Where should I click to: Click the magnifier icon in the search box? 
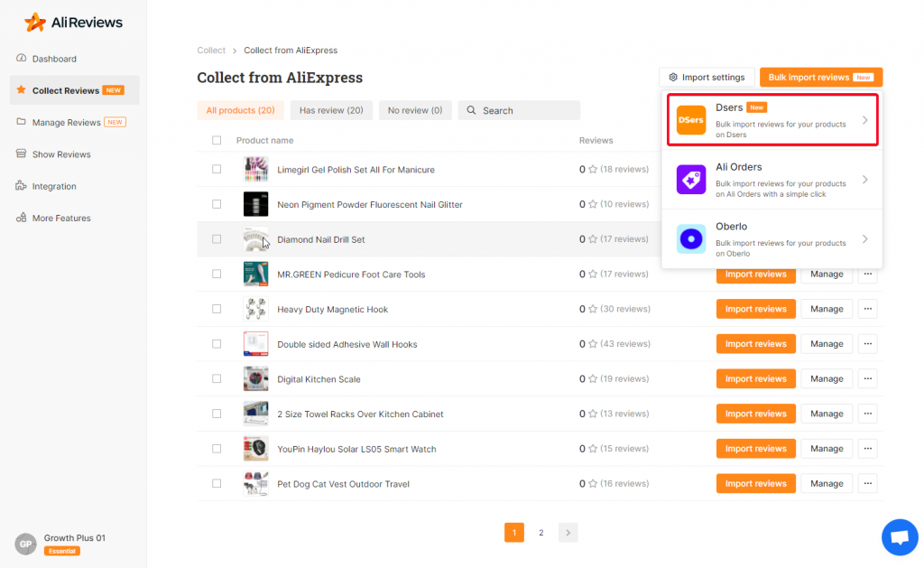tap(471, 110)
